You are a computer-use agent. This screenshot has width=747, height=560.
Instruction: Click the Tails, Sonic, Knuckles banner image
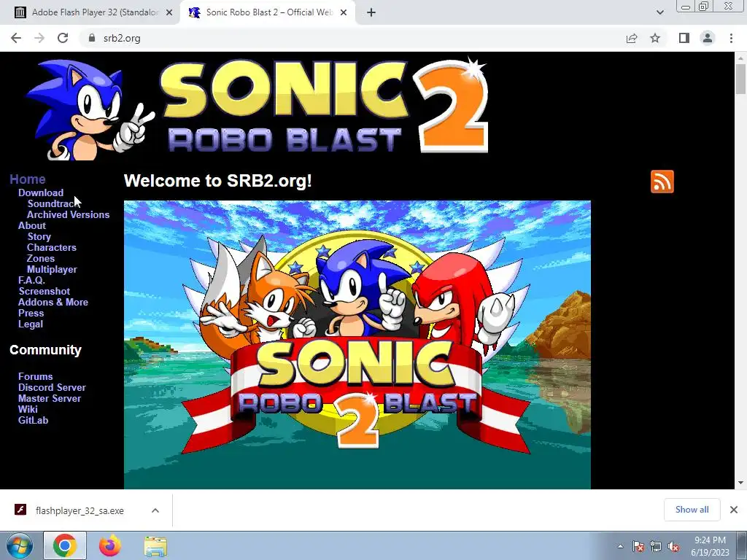click(357, 344)
